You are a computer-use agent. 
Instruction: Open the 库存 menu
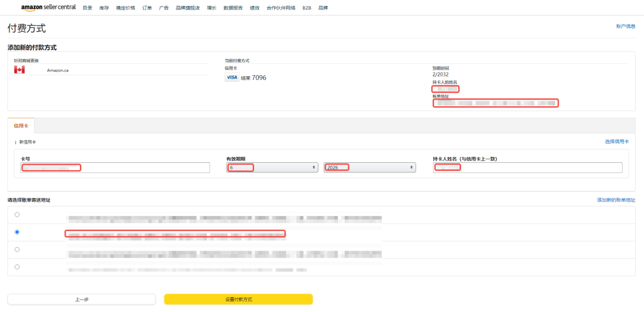tap(104, 8)
